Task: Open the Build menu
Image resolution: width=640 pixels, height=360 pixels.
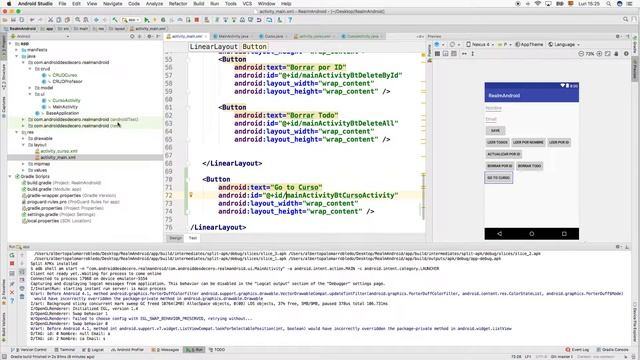Action: (199, 4)
